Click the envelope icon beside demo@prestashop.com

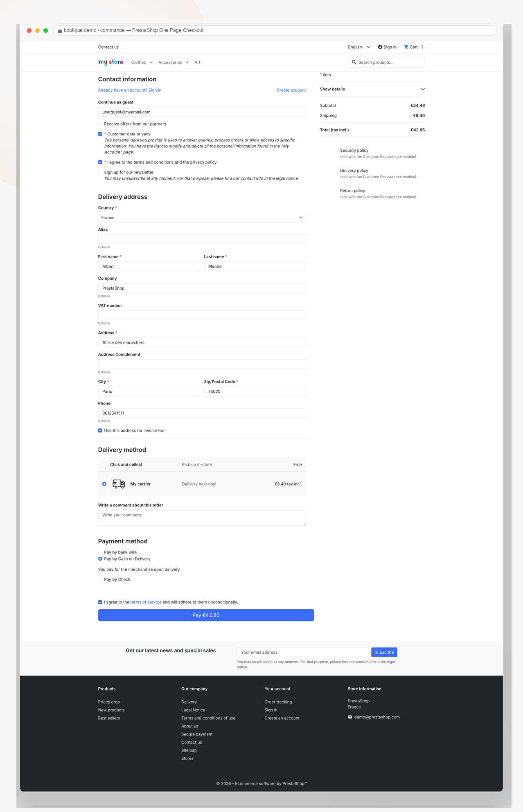pos(350,717)
